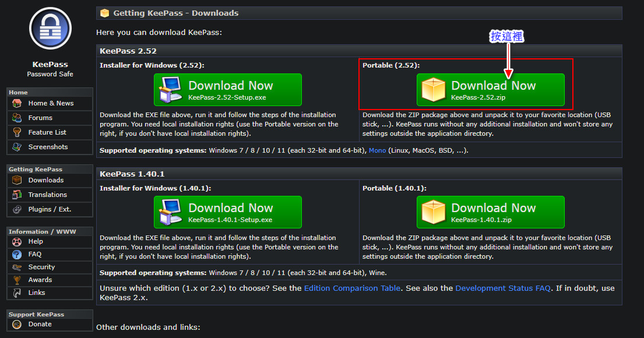Click the Donate sidebar icon

17,325
